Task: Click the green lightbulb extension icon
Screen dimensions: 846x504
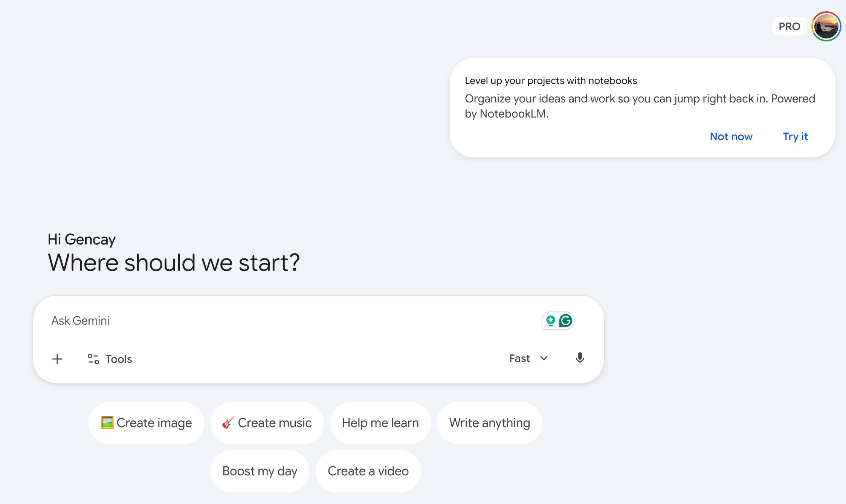Action: point(550,321)
